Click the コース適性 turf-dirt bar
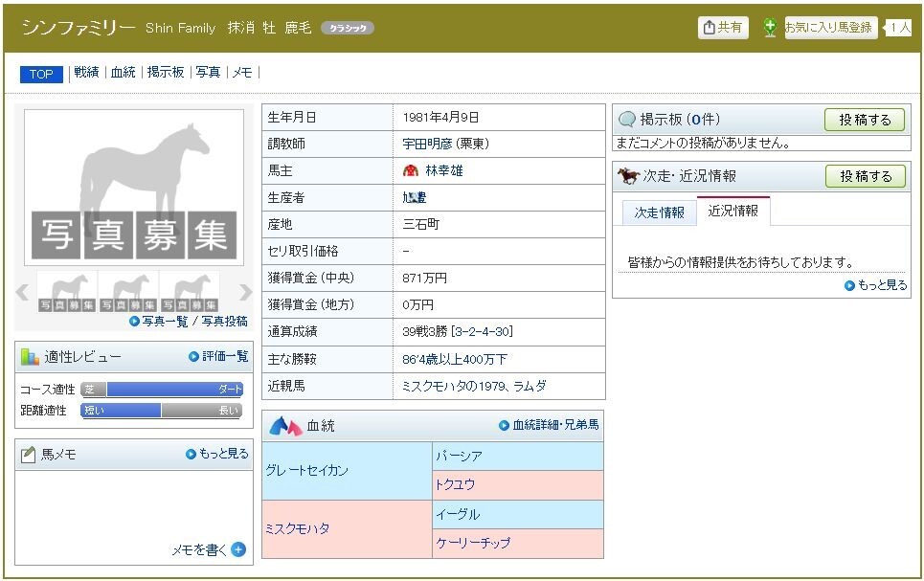This screenshot has width=924, height=581. (162, 390)
